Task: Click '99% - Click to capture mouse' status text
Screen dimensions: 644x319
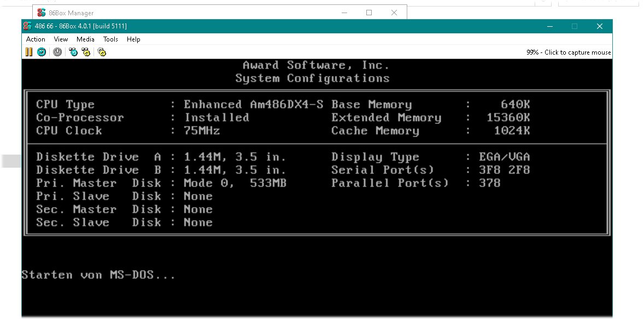Action: [x=569, y=52]
